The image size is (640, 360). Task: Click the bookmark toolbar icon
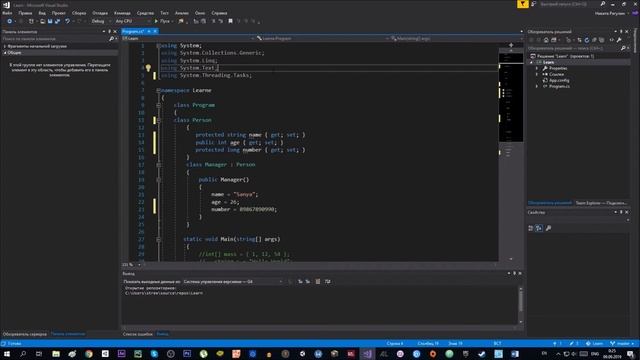[x=230, y=21]
